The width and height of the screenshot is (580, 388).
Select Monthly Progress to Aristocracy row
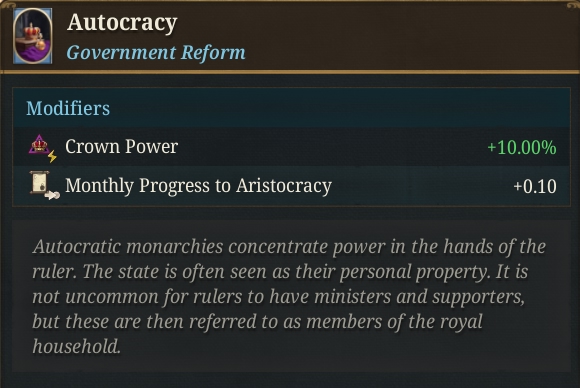click(x=291, y=186)
